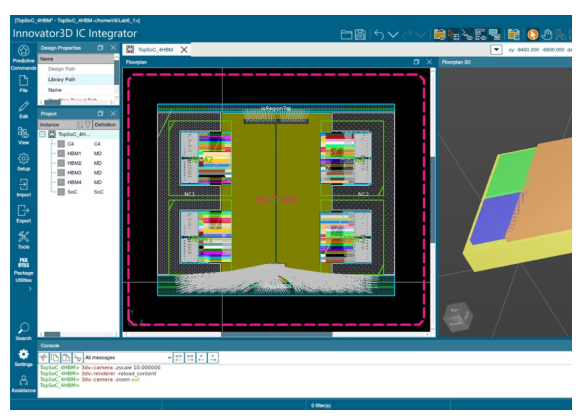Screen dimensions: 587x420
Task: Activate the orange pointer select tool
Action: pos(532,35)
